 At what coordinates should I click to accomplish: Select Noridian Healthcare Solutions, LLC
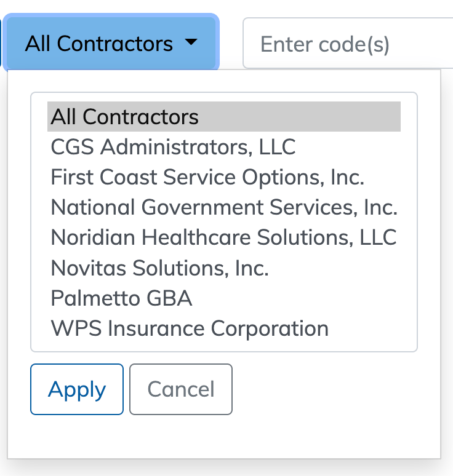coord(224,237)
